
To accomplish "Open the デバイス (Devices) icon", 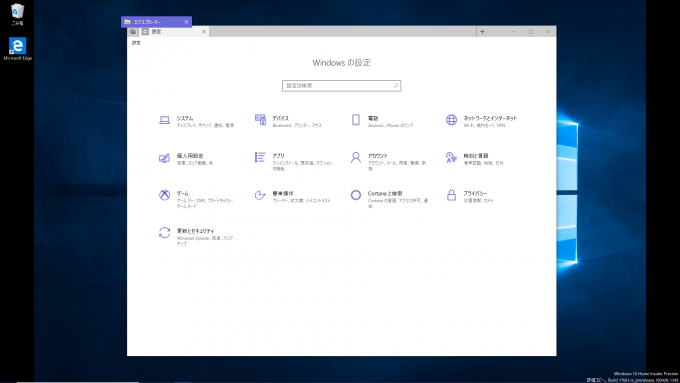I will pyautogui.click(x=260, y=120).
